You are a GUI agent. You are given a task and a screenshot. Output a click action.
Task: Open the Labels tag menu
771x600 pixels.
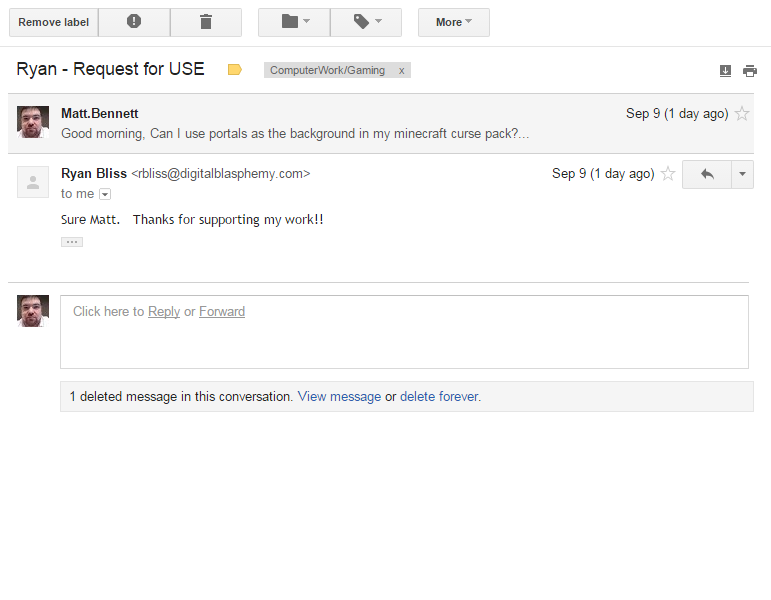click(x=366, y=22)
